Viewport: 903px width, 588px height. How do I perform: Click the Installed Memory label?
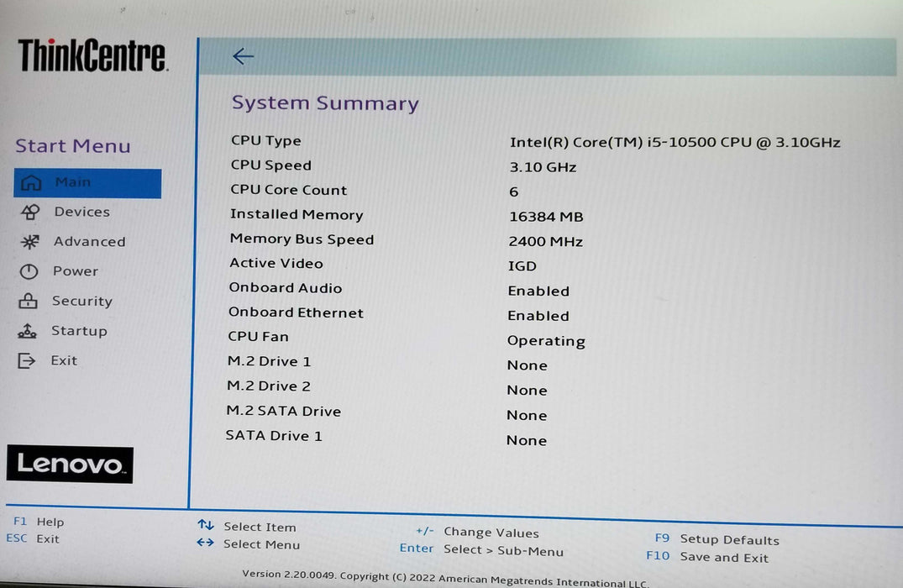297,214
